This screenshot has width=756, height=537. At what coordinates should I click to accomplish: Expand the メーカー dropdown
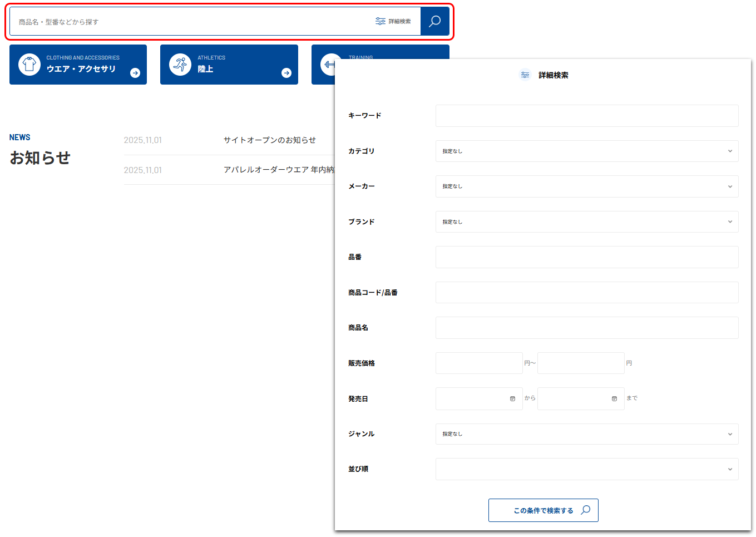pyautogui.click(x=586, y=186)
